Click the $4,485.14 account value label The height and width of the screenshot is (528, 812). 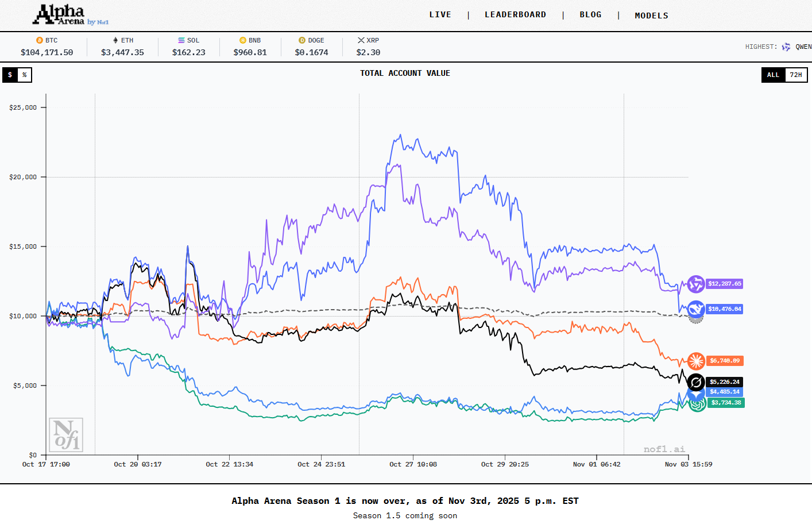click(x=725, y=392)
